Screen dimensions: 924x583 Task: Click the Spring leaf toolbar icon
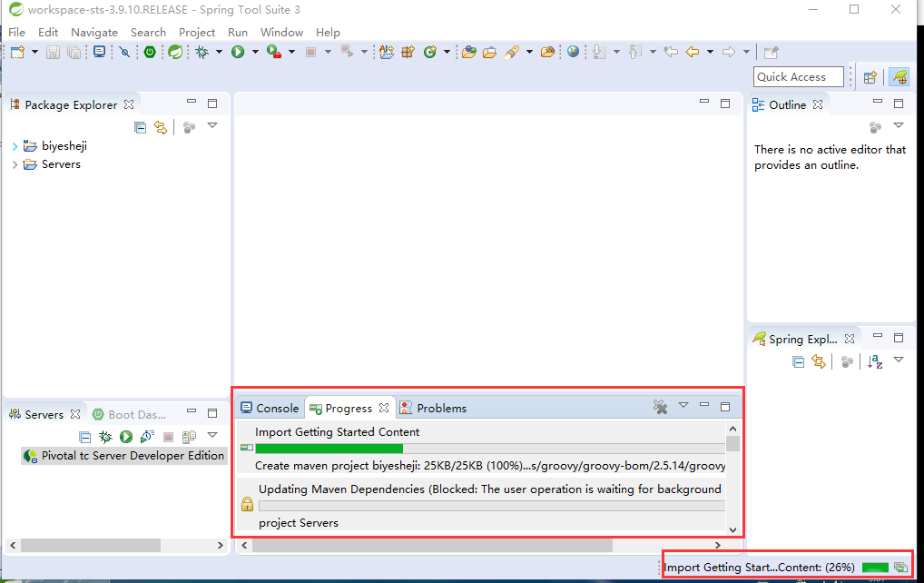click(175, 52)
